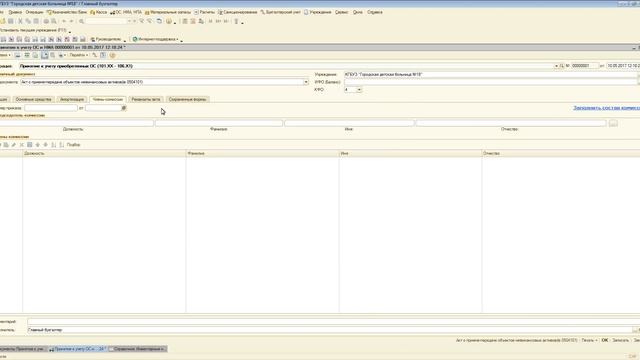Click the Руководителю toolbar button
Image resolution: width=640 pixels, height=360 pixels.
pyautogui.click(x=106, y=39)
